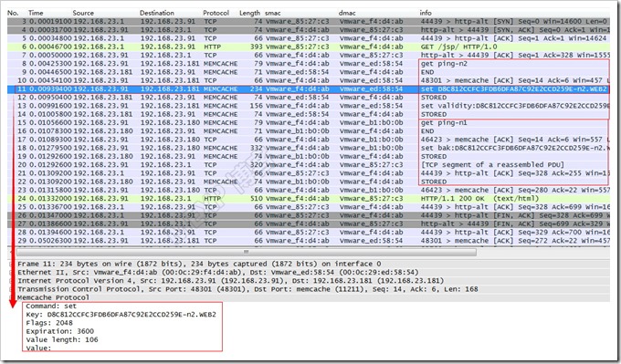Select the 'Command: set' detail field
The height and width of the screenshot is (364, 621).
point(51,307)
